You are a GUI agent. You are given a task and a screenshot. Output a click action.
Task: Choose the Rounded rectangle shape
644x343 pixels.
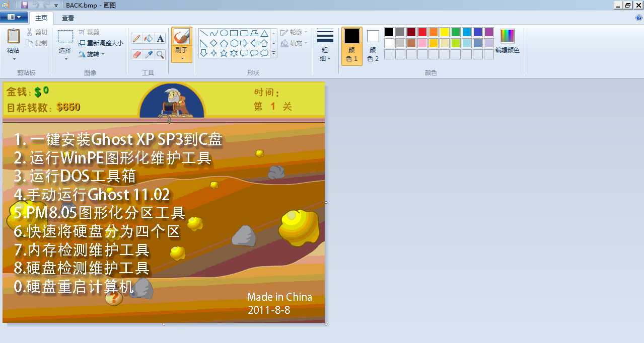point(244,33)
